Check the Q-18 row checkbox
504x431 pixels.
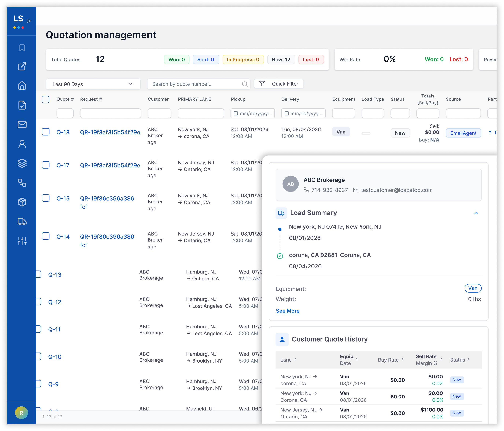(46, 132)
